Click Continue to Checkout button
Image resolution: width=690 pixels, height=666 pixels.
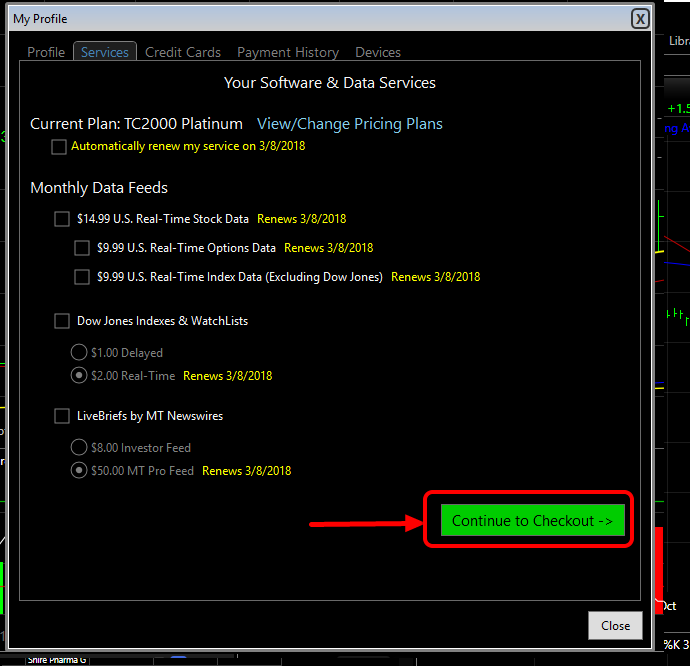(x=532, y=520)
